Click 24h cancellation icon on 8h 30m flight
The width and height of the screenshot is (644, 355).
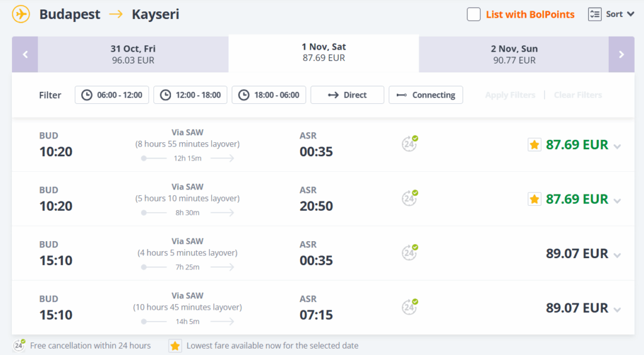tap(410, 198)
